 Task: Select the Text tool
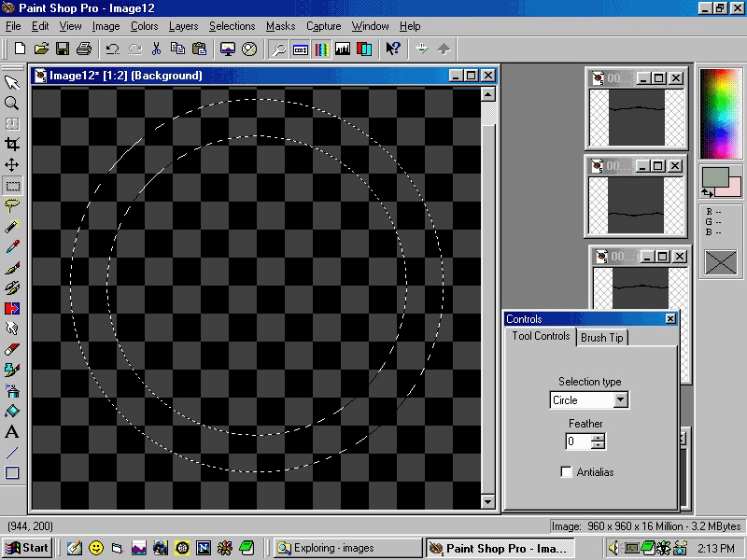12,431
